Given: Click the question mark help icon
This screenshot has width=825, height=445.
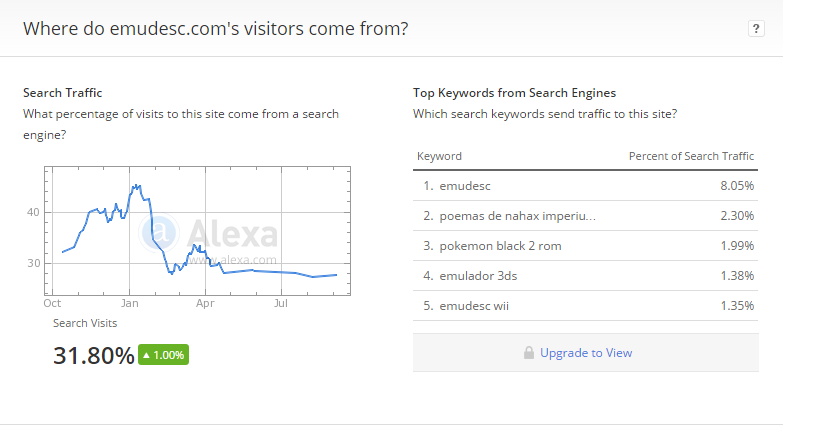Looking at the screenshot, I should pos(756,28).
